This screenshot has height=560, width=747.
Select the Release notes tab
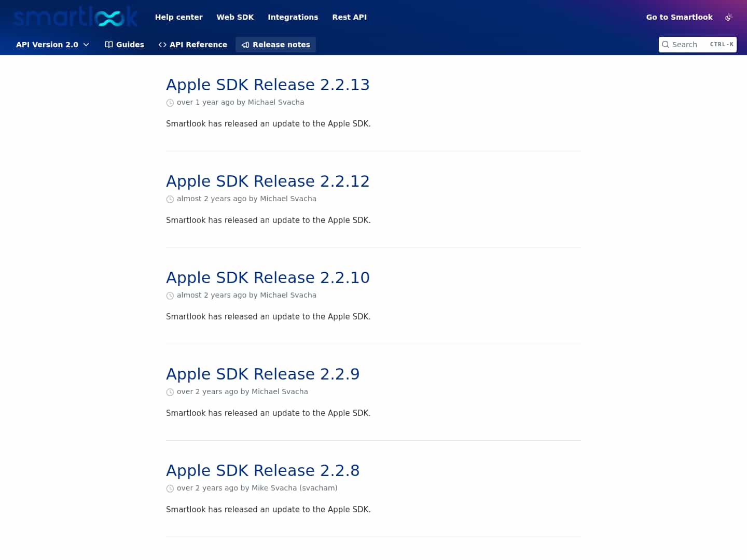[x=275, y=45]
